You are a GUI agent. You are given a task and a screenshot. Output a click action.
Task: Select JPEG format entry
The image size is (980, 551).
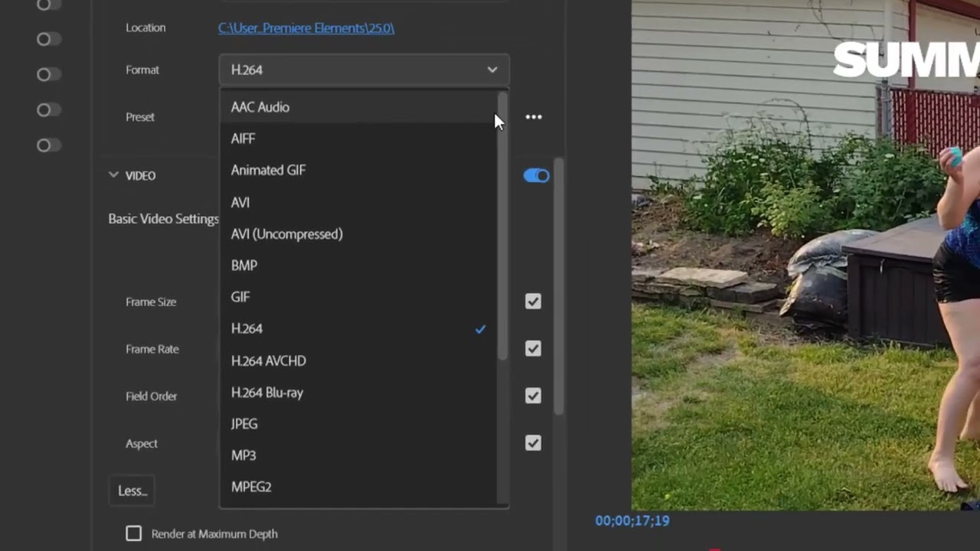coord(358,424)
